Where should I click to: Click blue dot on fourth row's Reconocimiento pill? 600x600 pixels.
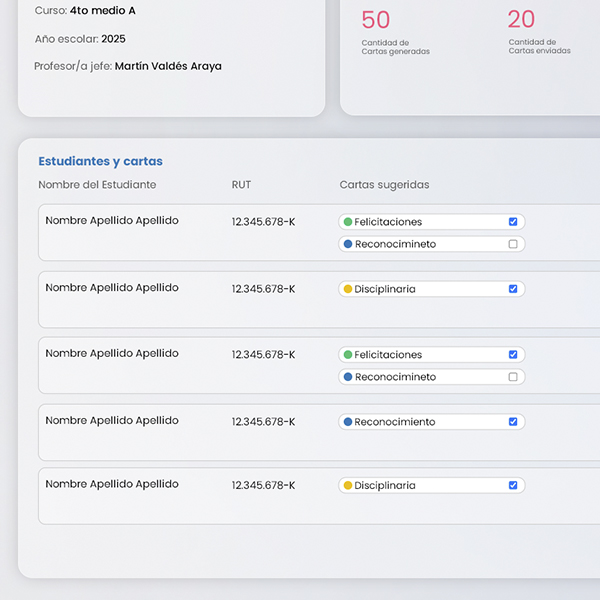[348, 422]
